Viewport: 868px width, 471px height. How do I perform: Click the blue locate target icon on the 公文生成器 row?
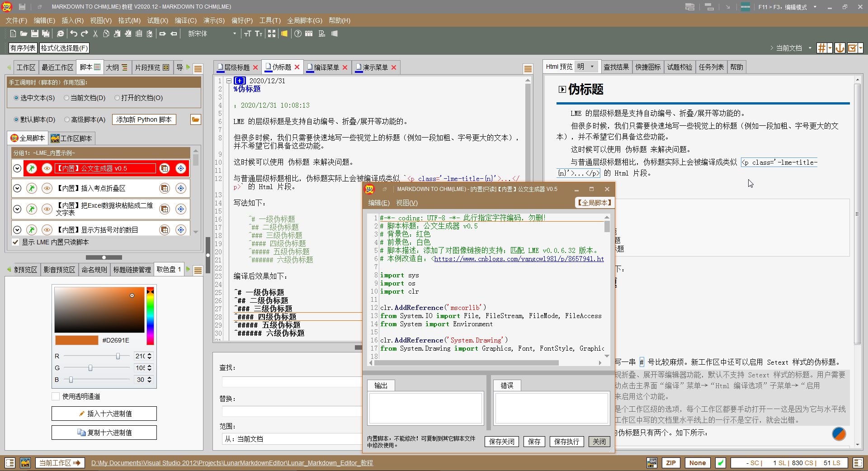pyautogui.click(x=181, y=168)
